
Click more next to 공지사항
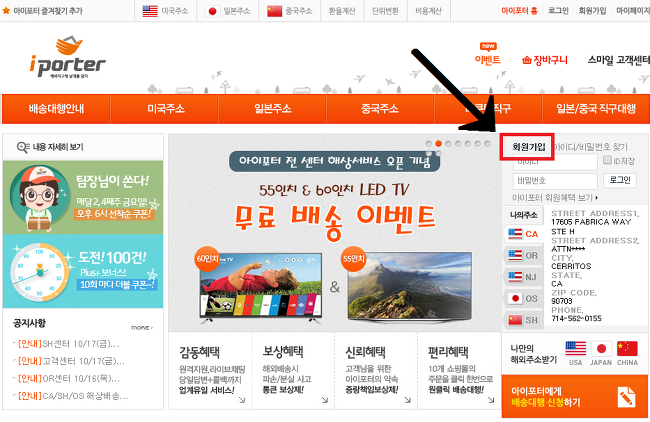(x=142, y=327)
